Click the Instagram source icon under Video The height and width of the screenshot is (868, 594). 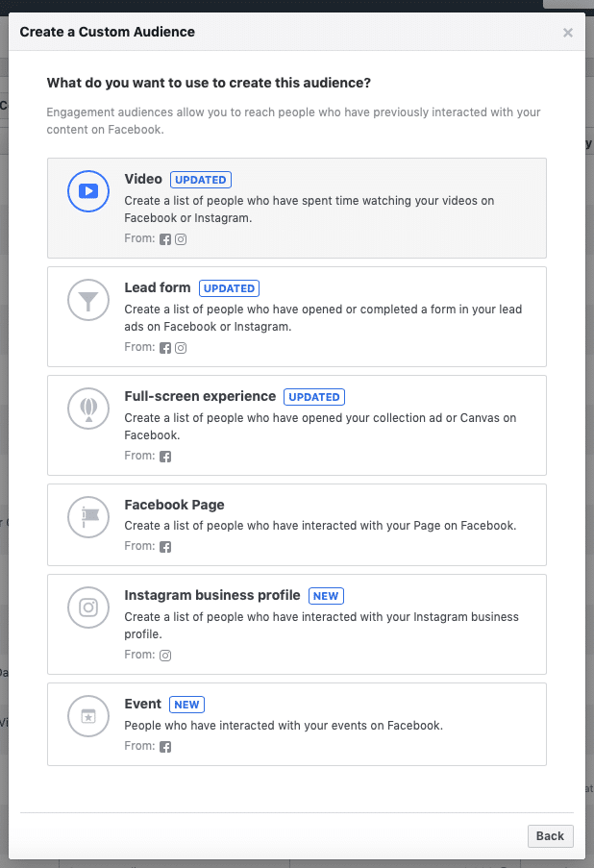pyautogui.click(x=181, y=239)
